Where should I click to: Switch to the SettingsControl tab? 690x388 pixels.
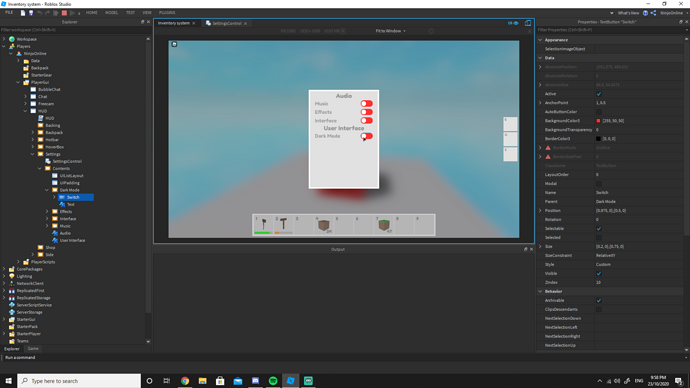(227, 23)
